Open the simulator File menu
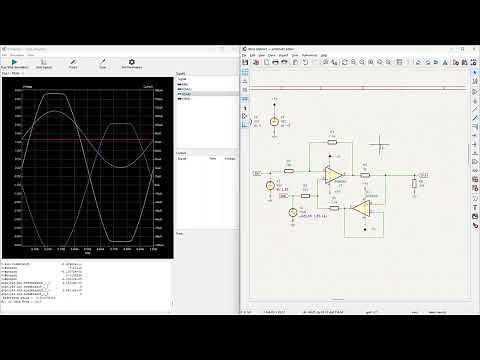The height and width of the screenshot is (360, 480). pos(4,55)
